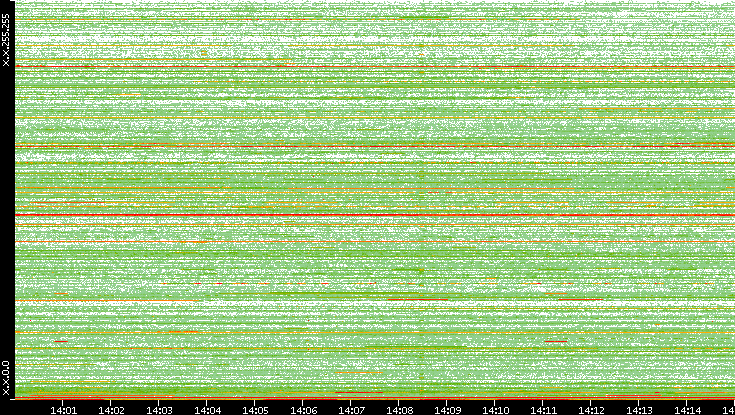
Task: Select the 14:08 tick label
Action: pos(399,410)
